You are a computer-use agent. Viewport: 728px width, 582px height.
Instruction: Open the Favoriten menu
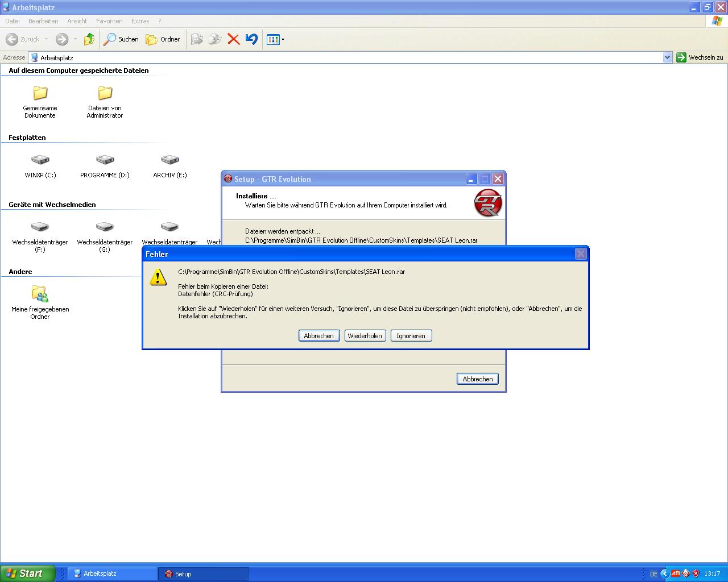pyautogui.click(x=109, y=21)
